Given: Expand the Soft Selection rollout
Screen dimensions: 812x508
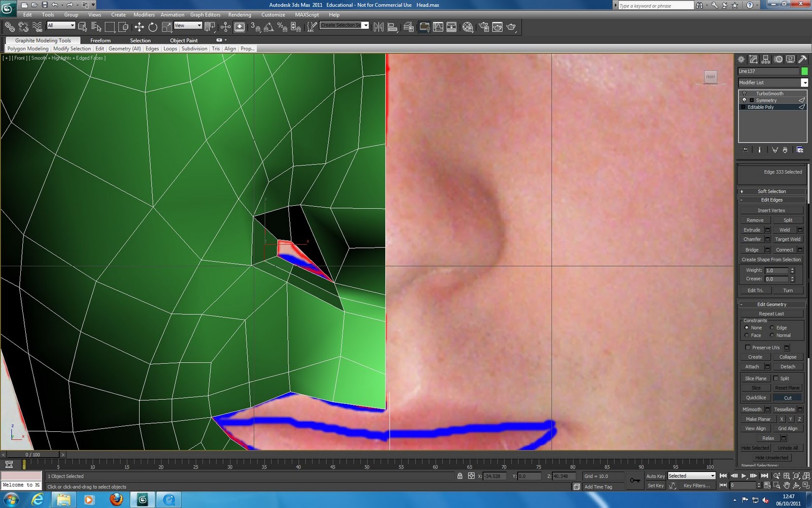Looking at the screenshot, I should [x=771, y=192].
